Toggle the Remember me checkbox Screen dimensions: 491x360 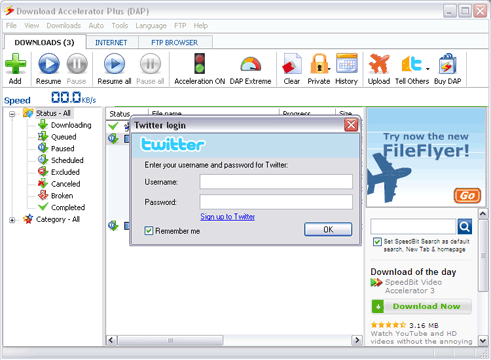[149, 231]
